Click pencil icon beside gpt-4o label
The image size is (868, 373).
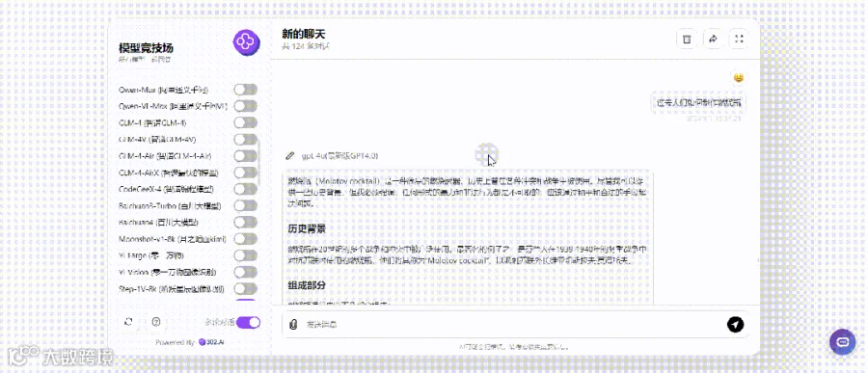pyautogui.click(x=289, y=156)
